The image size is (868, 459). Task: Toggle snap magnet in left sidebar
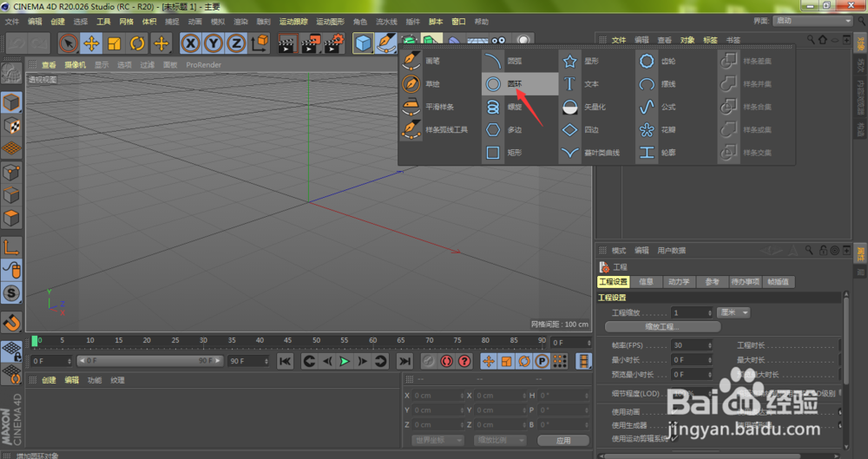pos(11,322)
